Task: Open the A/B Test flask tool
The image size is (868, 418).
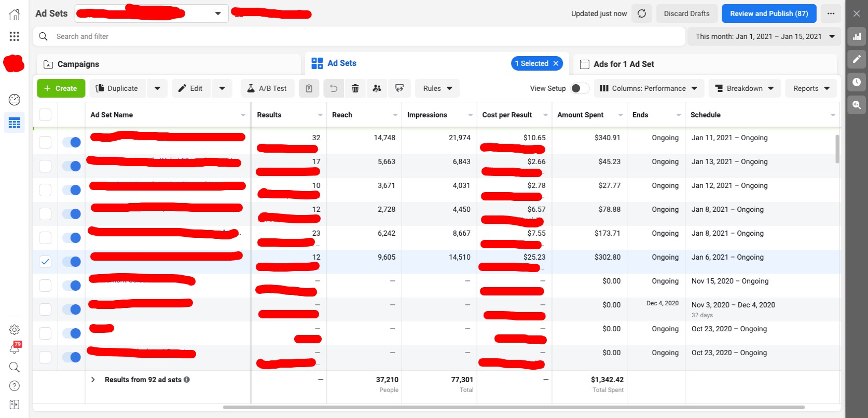Action: click(x=267, y=88)
